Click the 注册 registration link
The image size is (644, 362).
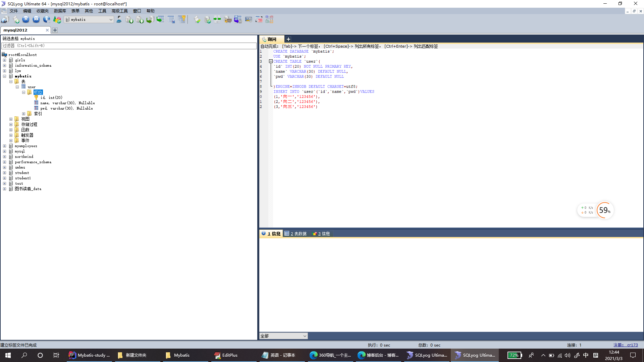click(x=626, y=345)
